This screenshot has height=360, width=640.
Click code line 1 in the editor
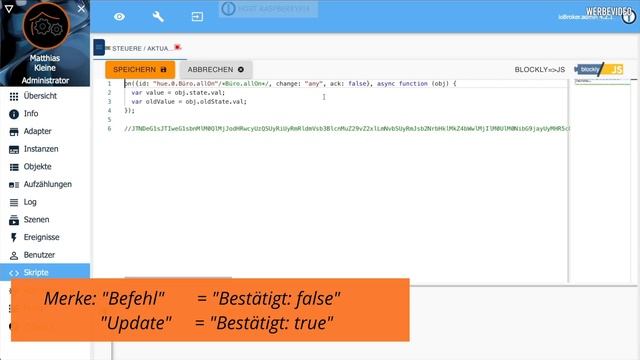(x=290, y=84)
